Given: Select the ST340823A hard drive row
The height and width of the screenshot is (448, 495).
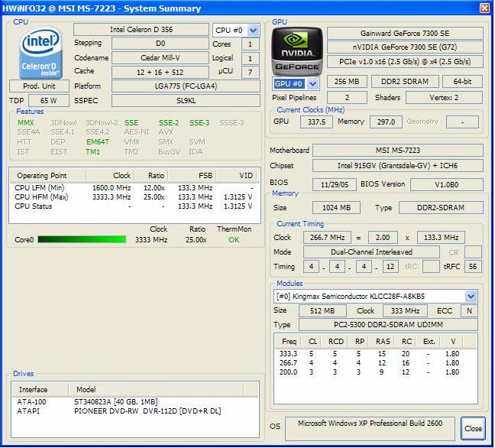Looking at the screenshot, I should click(x=134, y=402).
